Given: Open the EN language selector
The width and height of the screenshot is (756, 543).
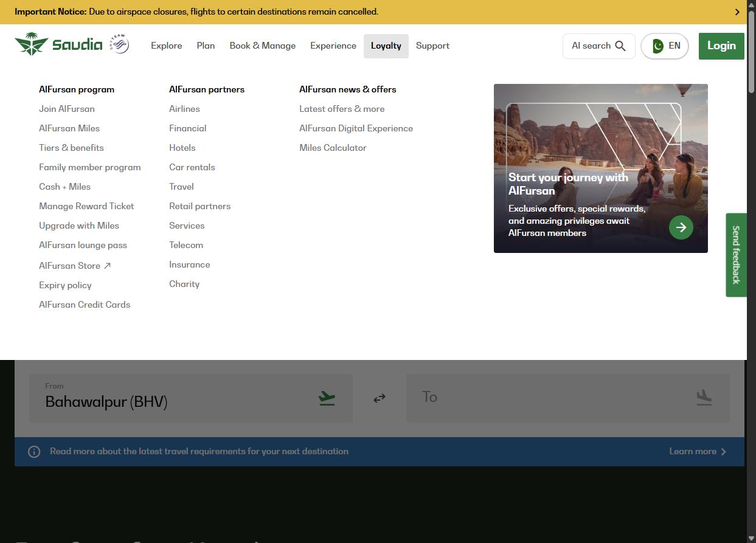Looking at the screenshot, I should click(x=665, y=46).
